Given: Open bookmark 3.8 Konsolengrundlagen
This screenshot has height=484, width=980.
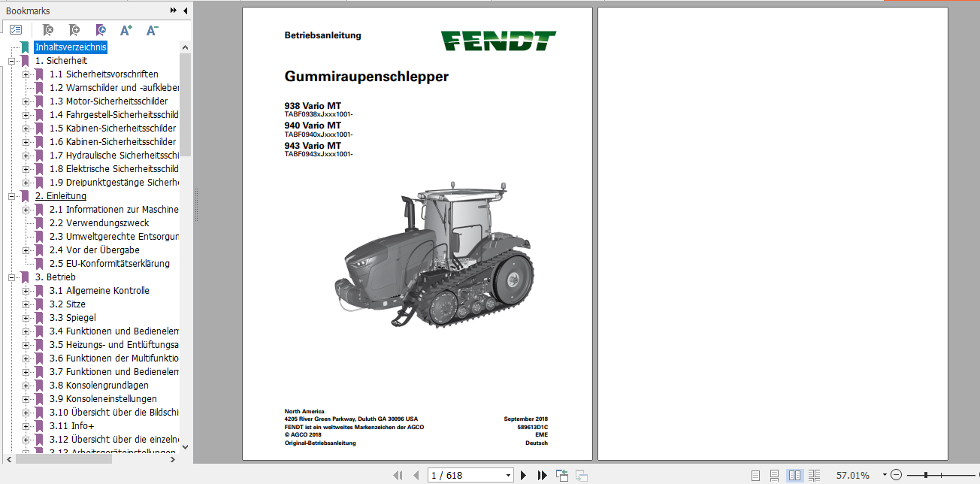Looking at the screenshot, I should pyautogui.click(x=99, y=386).
